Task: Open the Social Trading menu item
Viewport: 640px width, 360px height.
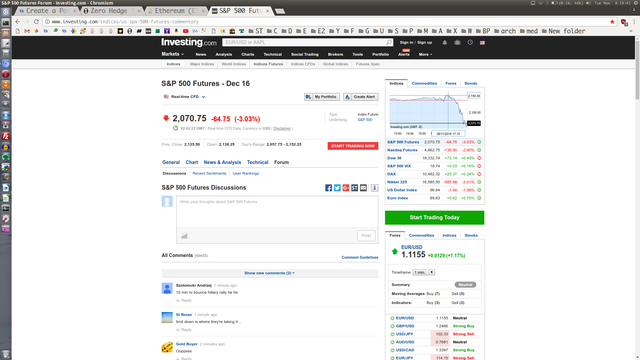Action: coord(304,54)
